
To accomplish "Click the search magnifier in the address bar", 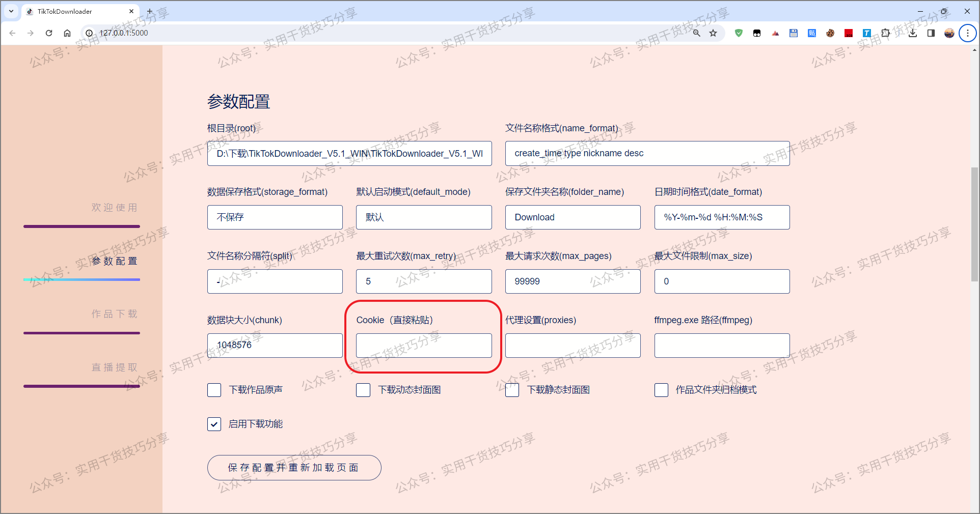I will click(696, 33).
